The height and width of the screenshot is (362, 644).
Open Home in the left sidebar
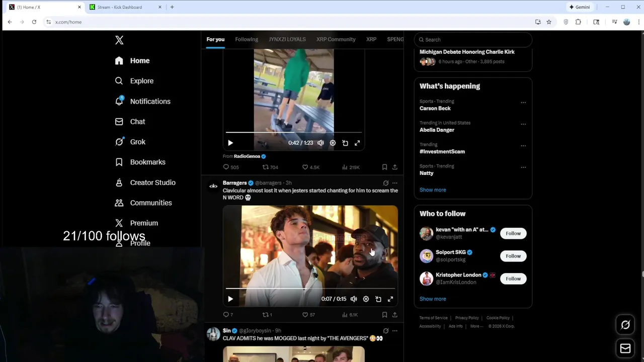coord(132,61)
